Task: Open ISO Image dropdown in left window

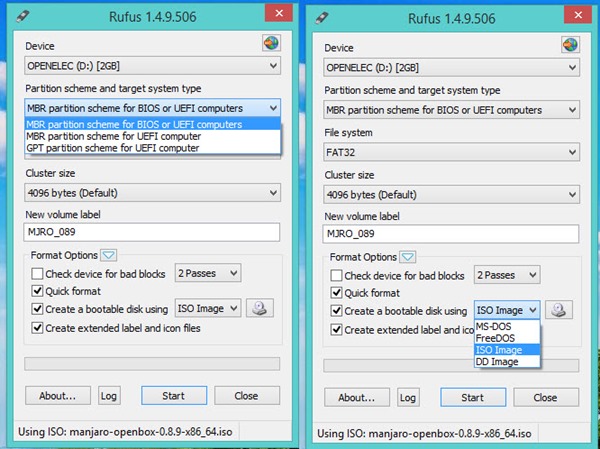Action: 208,309
